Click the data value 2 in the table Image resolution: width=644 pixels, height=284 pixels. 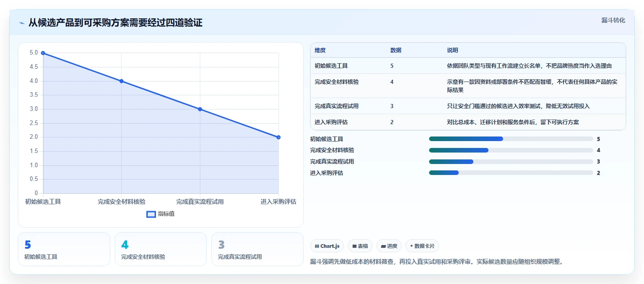click(392, 122)
